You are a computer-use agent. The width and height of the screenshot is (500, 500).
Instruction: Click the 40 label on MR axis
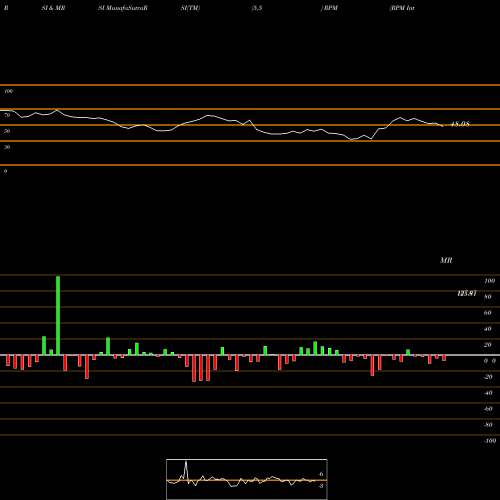pyautogui.click(x=488, y=329)
